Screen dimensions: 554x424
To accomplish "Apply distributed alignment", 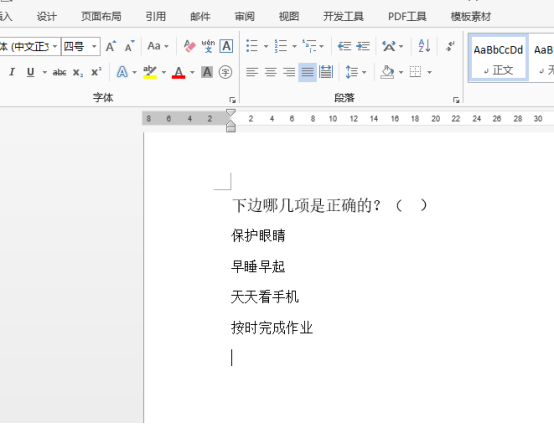I will 326,72.
